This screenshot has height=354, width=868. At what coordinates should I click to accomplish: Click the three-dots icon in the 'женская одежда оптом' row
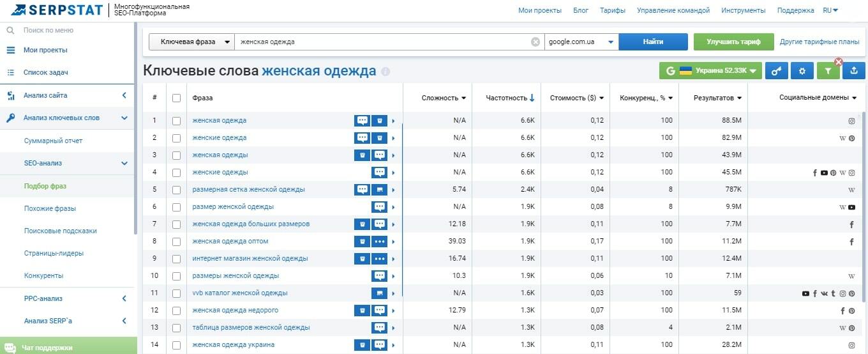[x=379, y=241]
